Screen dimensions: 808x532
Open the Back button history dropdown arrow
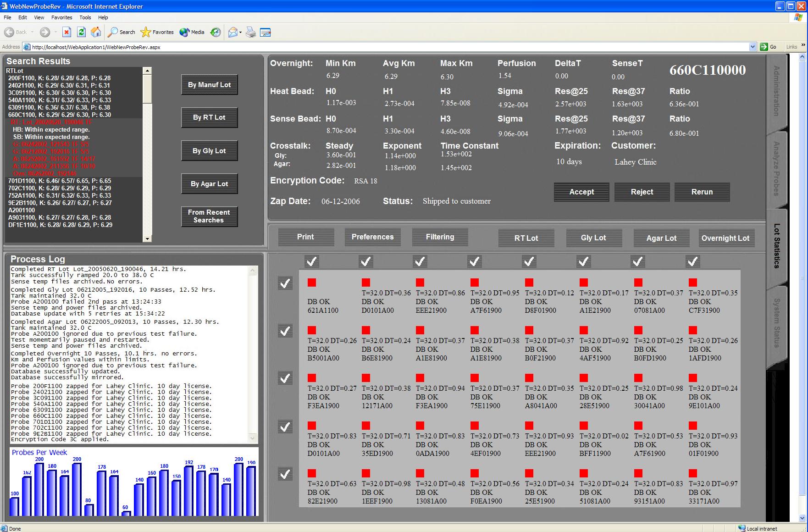[32, 32]
